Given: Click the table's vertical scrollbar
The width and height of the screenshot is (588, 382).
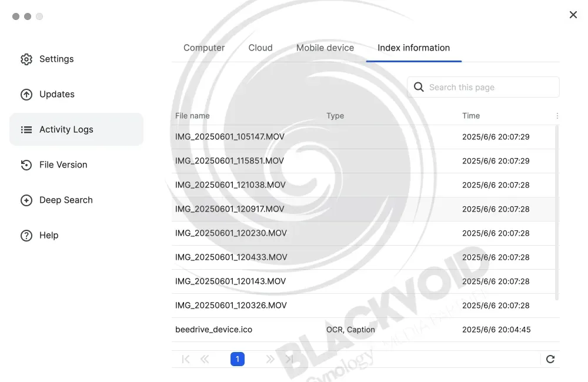Looking at the screenshot, I should [556, 213].
